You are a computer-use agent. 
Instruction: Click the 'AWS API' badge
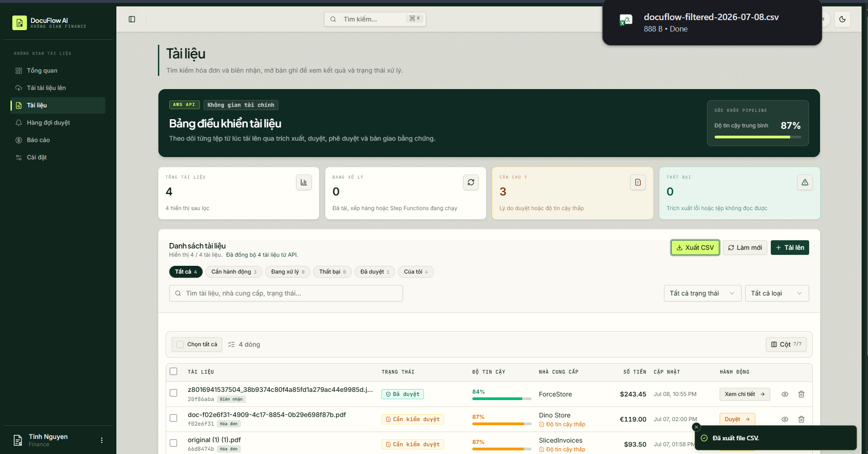(x=184, y=105)
